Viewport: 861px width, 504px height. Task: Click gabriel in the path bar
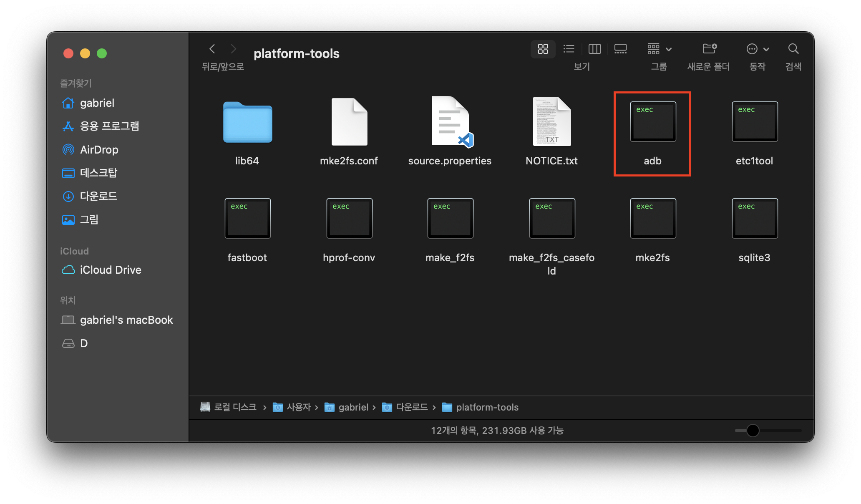pos(353,407)
